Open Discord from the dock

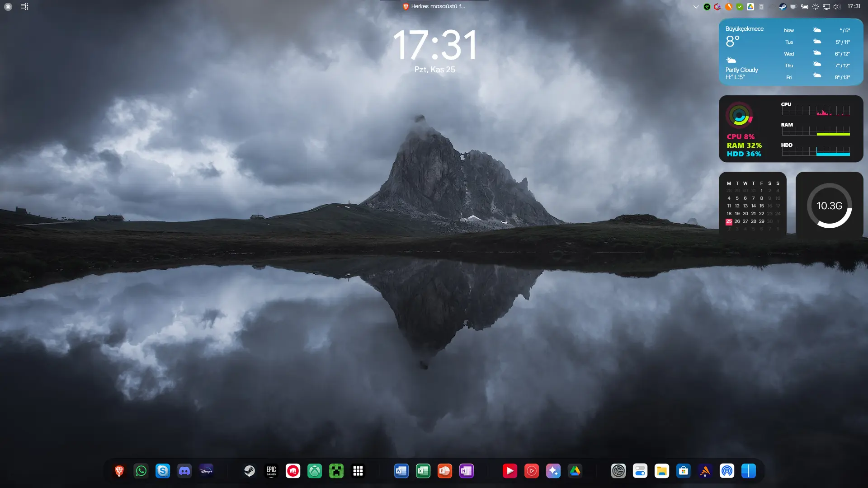point(184,471)
